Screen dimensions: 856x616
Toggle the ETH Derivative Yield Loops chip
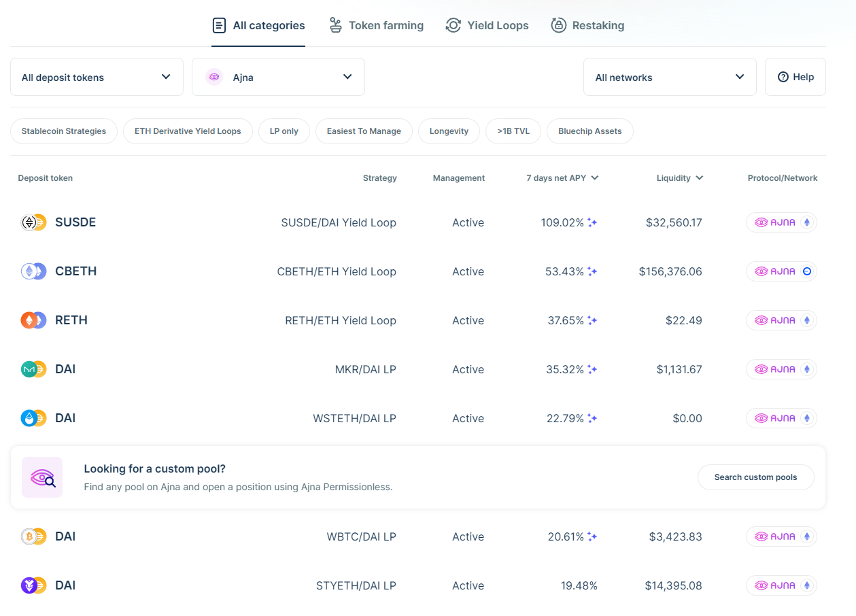188,131
